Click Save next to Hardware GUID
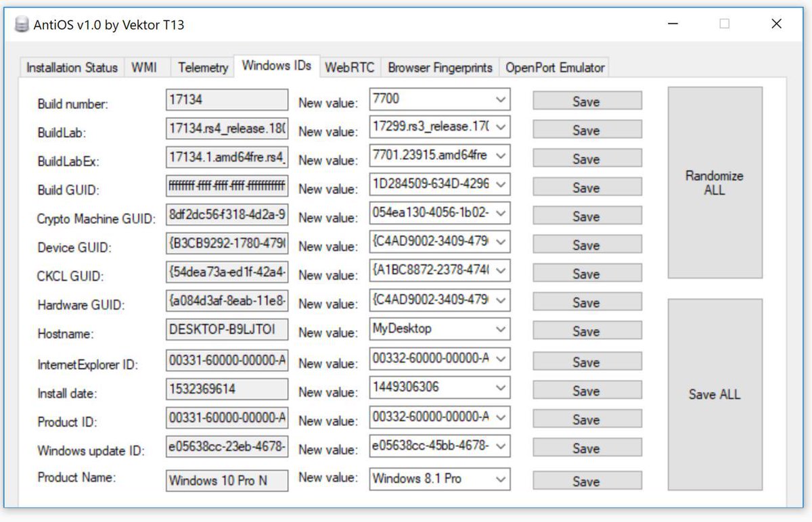The width and height of the screenshot is (812, 522). coord(587,302)
